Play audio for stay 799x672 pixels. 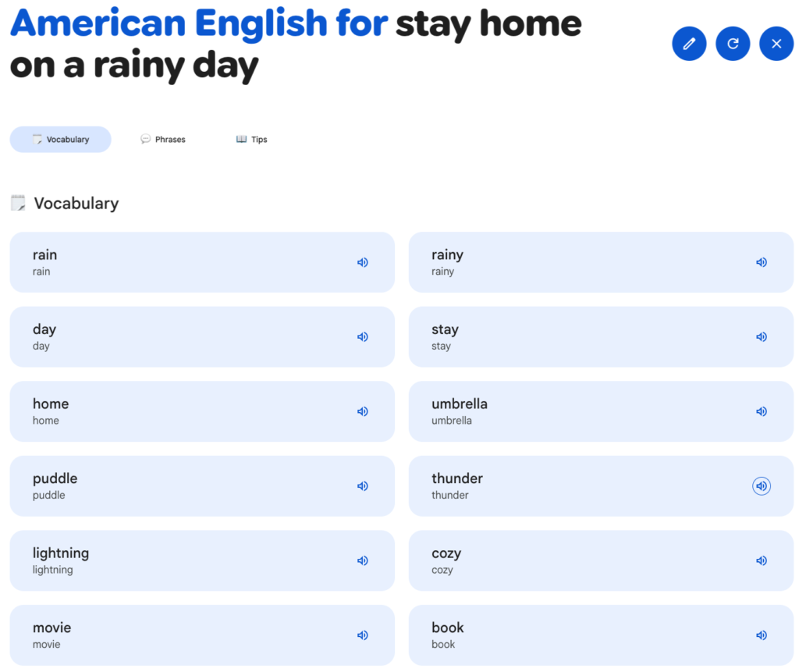(x=762, y=336)
